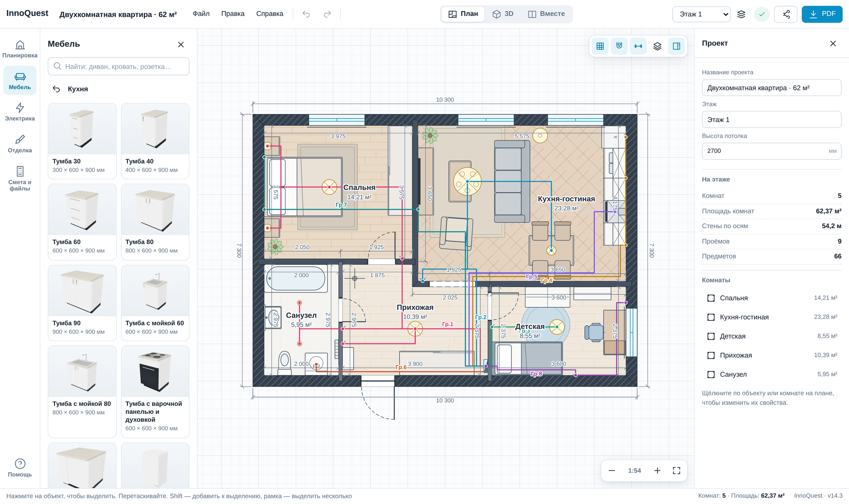
Task: Switch to the 3D view tab
Action: tap(503, 14)
